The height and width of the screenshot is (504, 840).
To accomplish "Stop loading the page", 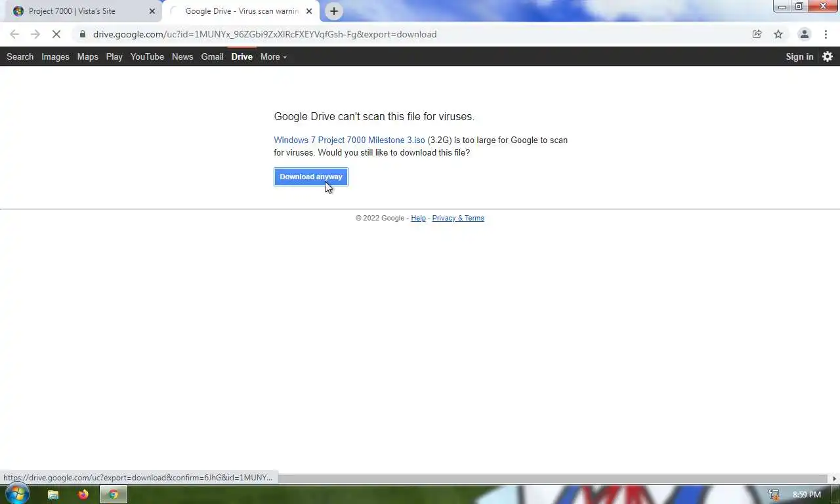I will [56, 34].
